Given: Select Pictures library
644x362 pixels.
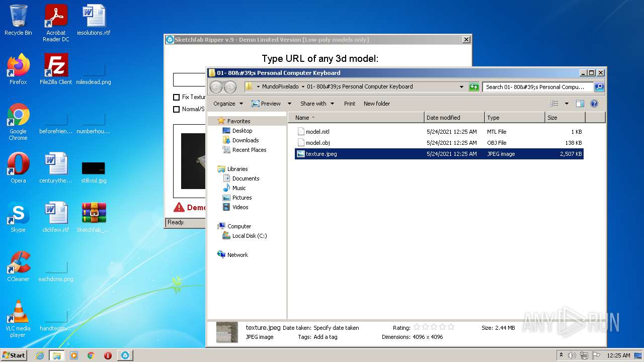Looking at the screenshot, I should [242, 198].
